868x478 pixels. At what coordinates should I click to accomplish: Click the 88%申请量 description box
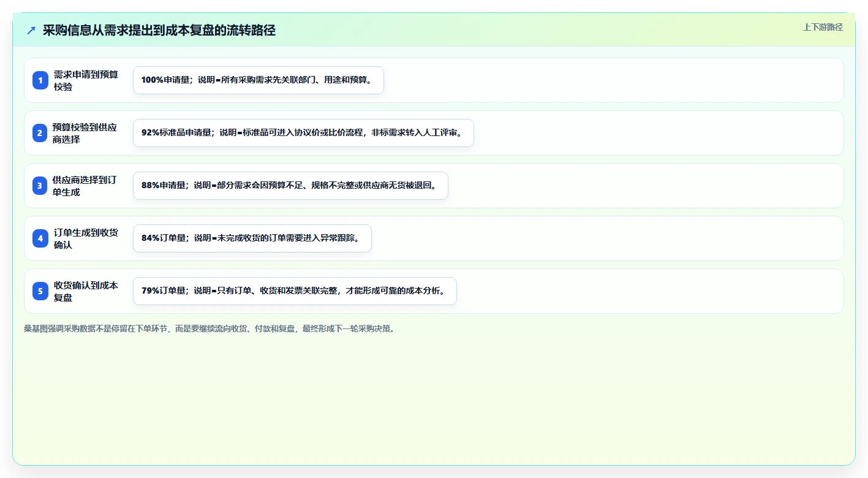click(290, 186)
